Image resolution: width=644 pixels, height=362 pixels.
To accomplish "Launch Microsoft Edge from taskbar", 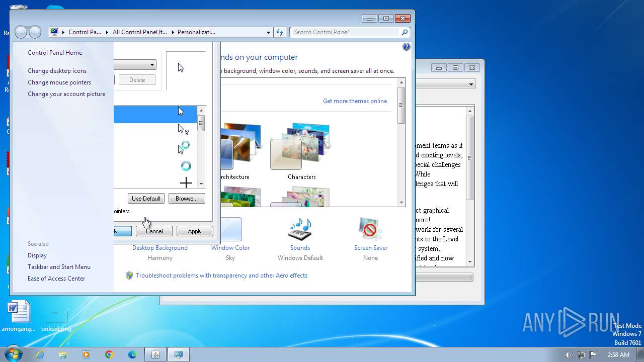I will click(132, 354).
